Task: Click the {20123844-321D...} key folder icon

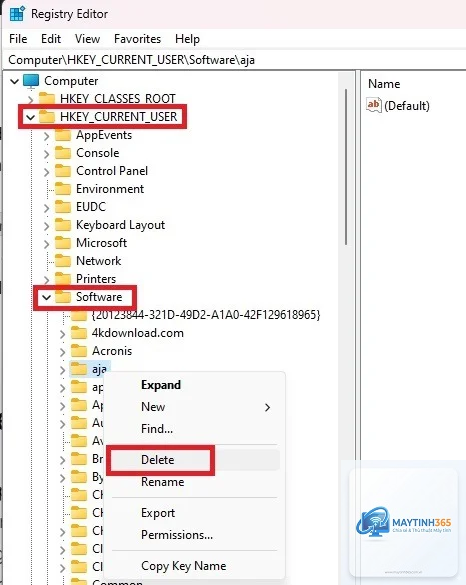Action: [x=79, y=315]
